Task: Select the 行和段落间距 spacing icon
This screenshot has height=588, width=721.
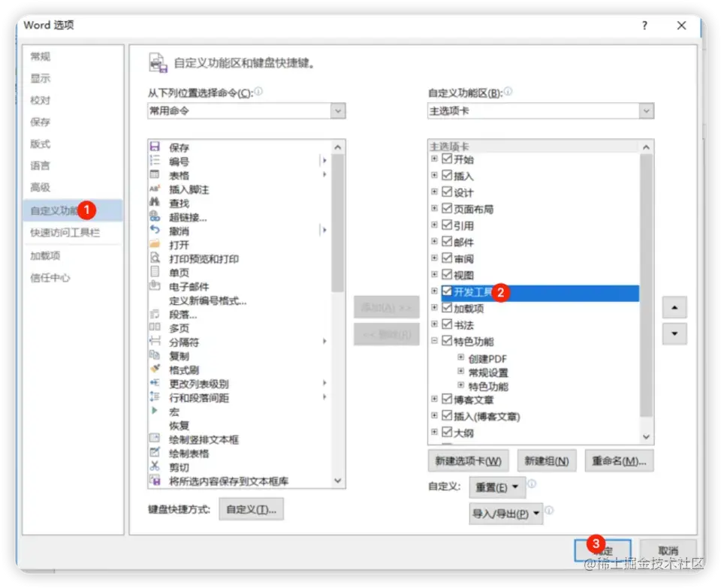Action: tap(155, 397)
